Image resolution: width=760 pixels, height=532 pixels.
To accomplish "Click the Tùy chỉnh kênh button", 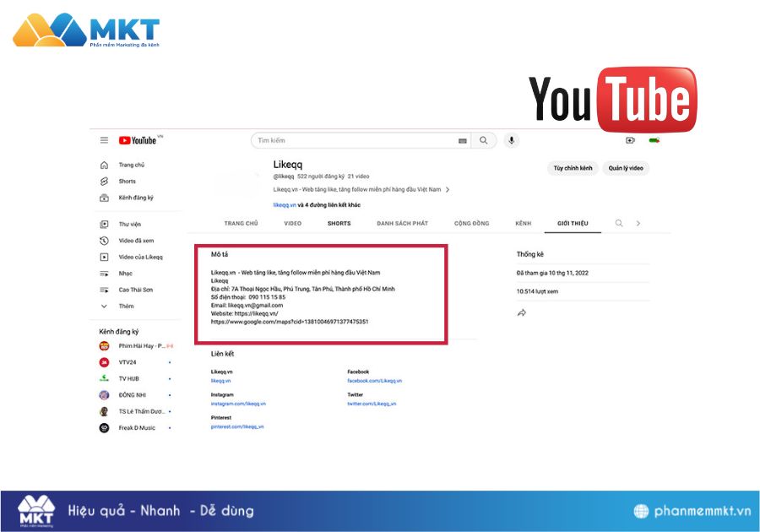I will click(x=573, y=168).
